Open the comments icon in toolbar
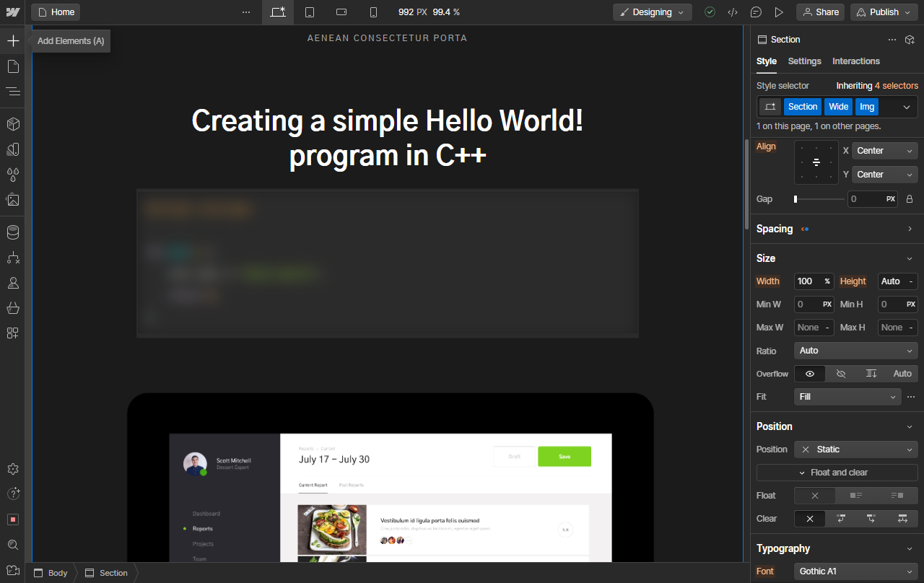This screenshot has height=583, width=924. coord(756,12)
